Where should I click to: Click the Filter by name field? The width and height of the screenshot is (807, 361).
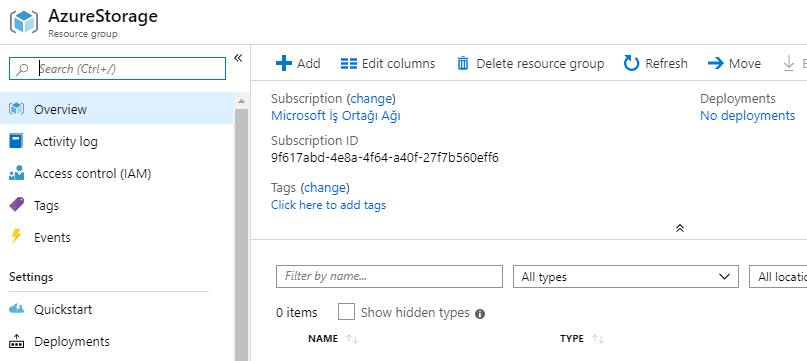pos(389,277)
